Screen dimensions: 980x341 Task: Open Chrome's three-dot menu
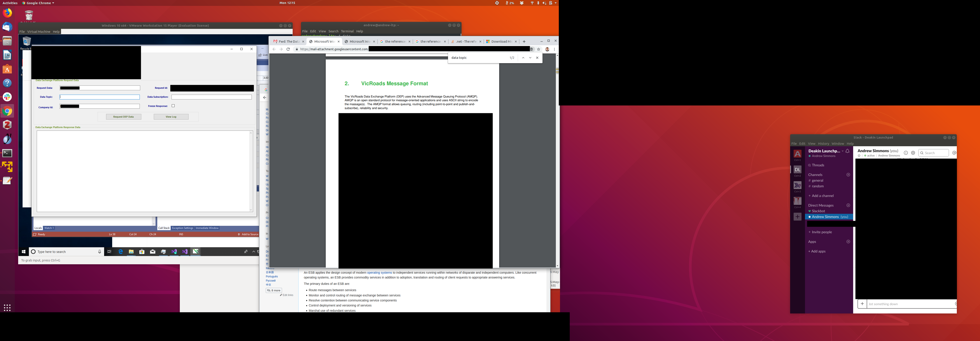point(554,49)
